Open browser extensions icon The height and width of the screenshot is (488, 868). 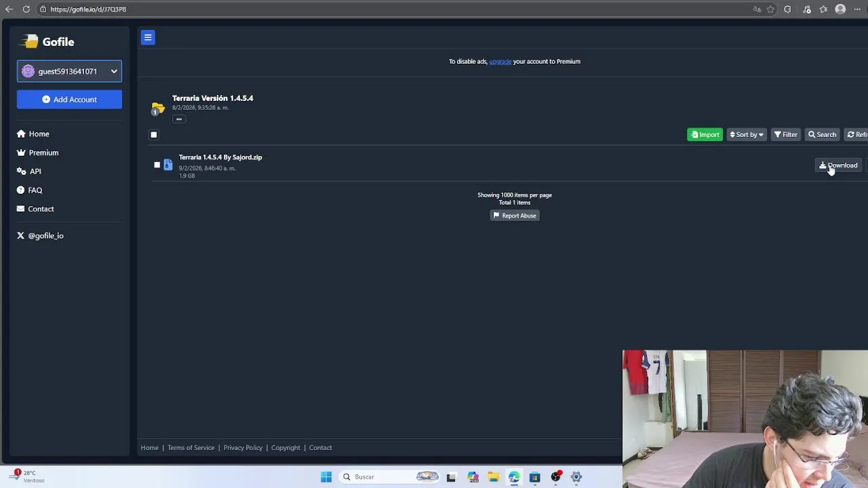[787, 9]
